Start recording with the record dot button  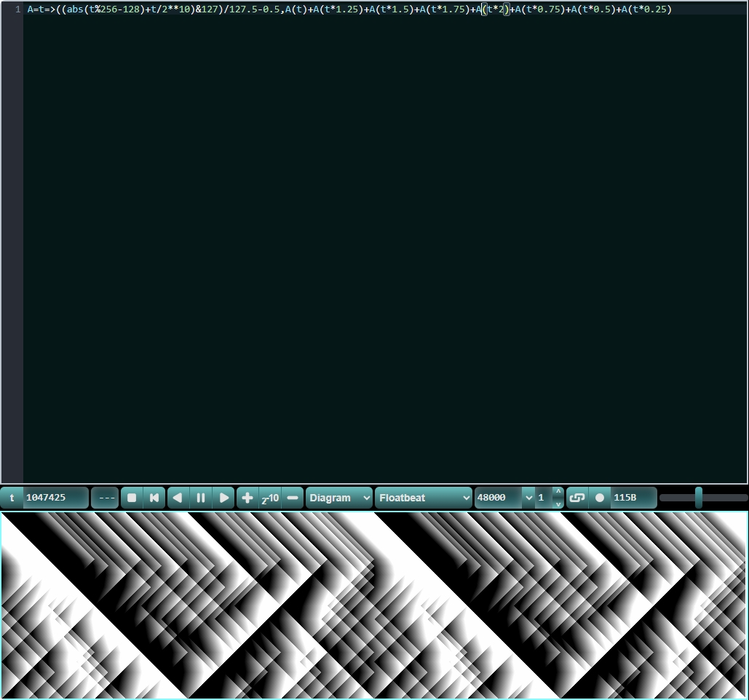600,498
